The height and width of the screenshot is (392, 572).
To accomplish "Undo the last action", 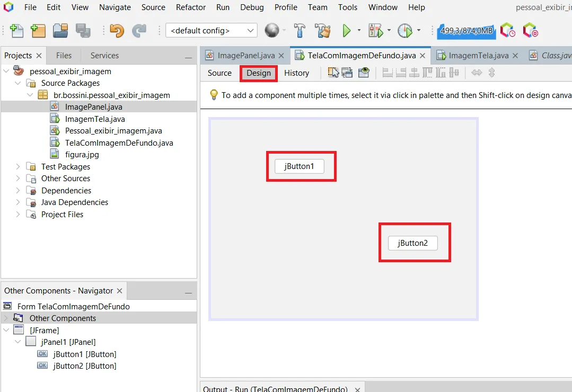I will click(x=117, y=31).
